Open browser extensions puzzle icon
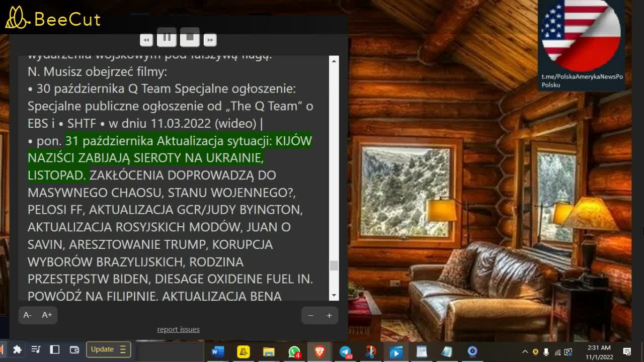Viewport: 644px width, 362px height. click(17, 349)
